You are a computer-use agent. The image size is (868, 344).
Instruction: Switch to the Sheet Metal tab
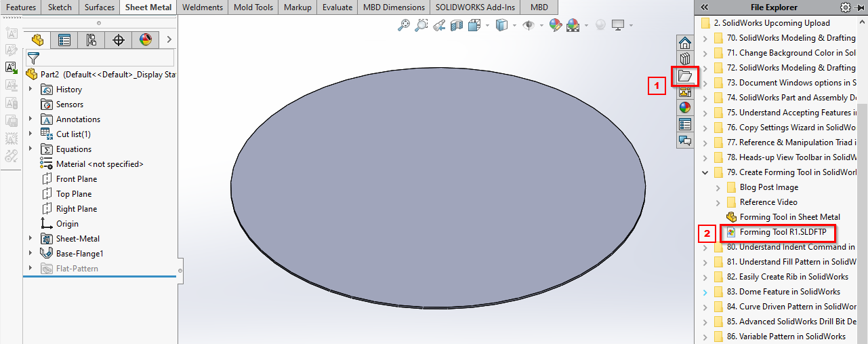(x=149, y=7)
